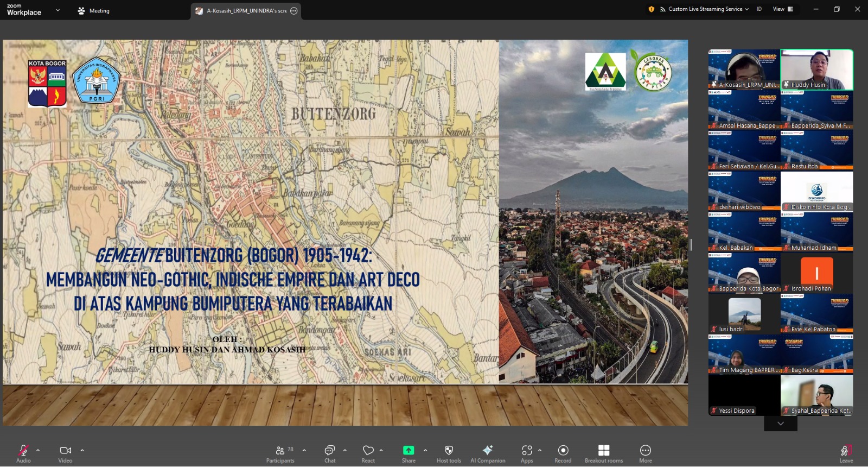Launch the AI Companion

point(488,451)
